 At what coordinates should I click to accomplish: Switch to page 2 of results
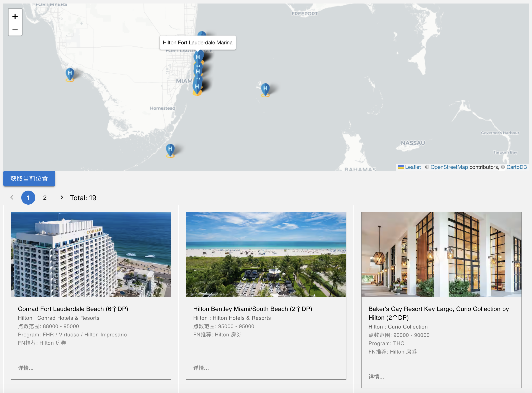pos(45,198)
